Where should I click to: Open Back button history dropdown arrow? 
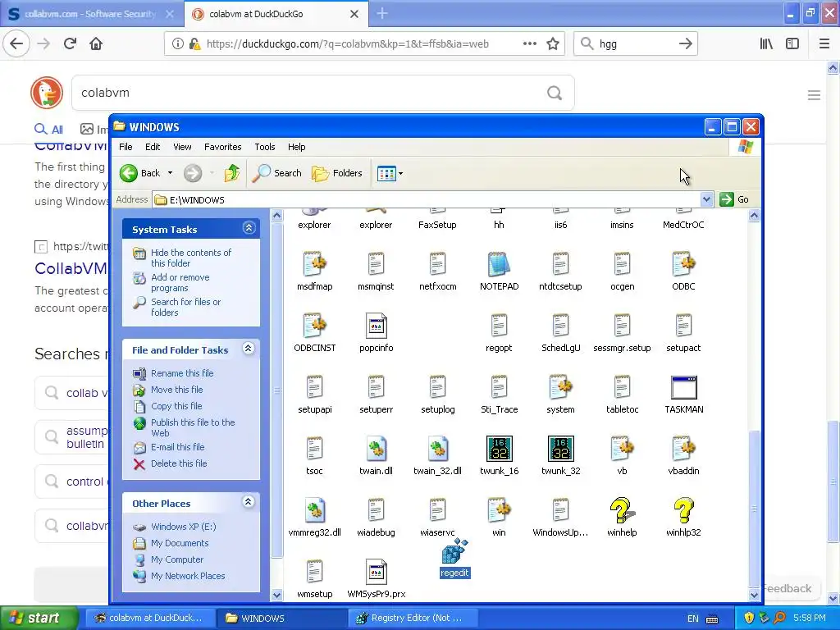pyautogui.click(x=170, y=173)
